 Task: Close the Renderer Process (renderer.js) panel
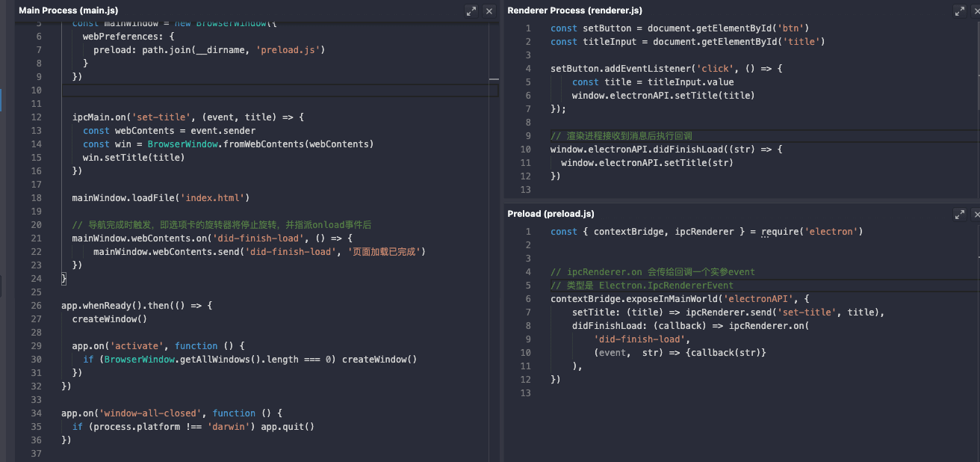(976, 10)
